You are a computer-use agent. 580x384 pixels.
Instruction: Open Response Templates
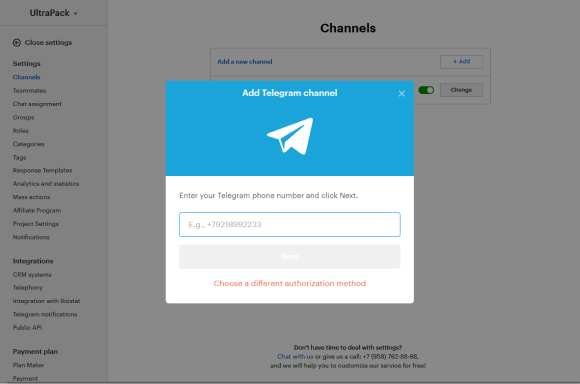42,171
